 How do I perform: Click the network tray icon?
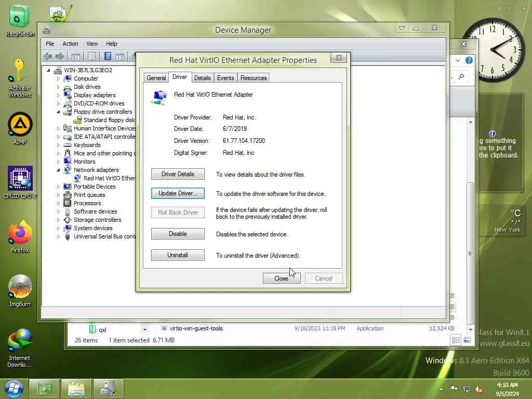[x=467, y=389]
